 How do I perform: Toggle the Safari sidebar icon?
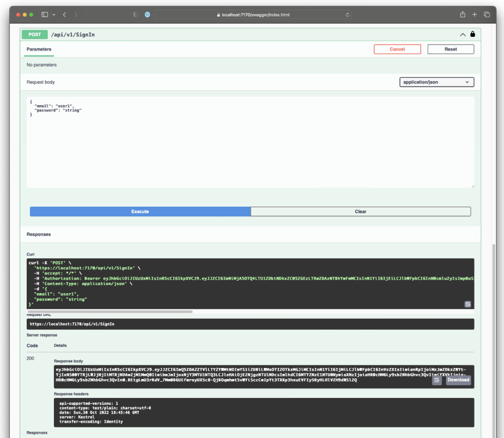coord(45,15)
